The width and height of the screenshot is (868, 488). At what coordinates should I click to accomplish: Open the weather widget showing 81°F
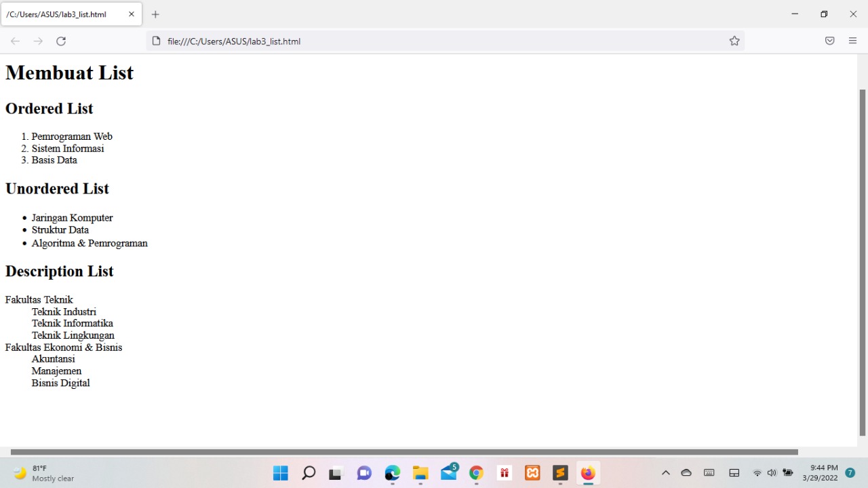(x=44, y=473)
